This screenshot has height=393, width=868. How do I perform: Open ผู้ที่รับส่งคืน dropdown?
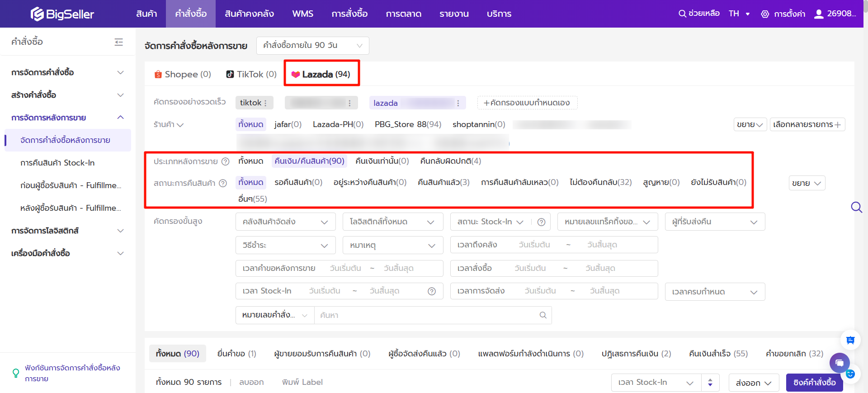point(715,222)
